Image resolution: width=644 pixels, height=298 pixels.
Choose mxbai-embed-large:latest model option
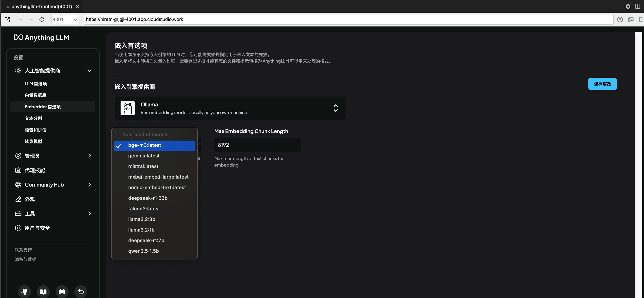(x=158, y=177)
